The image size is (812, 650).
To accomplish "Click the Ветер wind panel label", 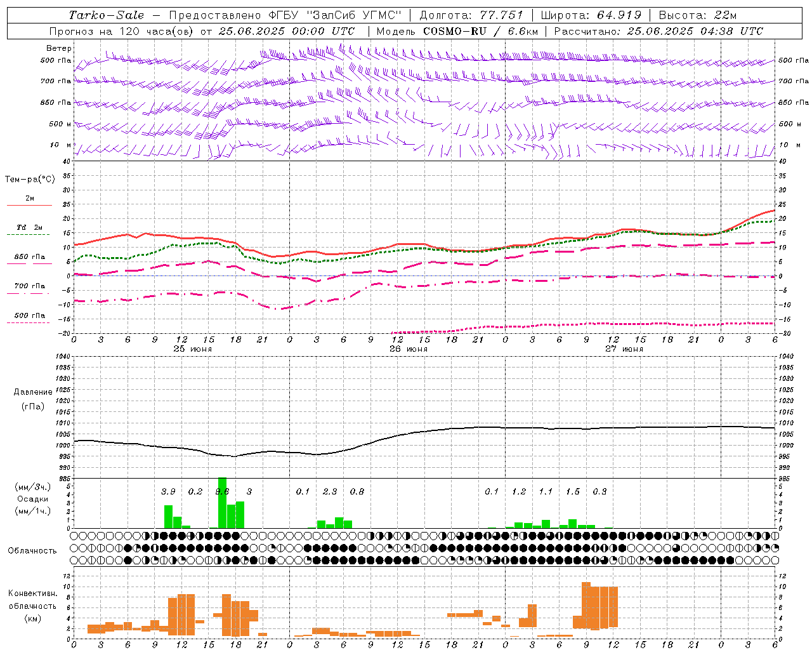I will pyautogui.click(x=59, y=48).
